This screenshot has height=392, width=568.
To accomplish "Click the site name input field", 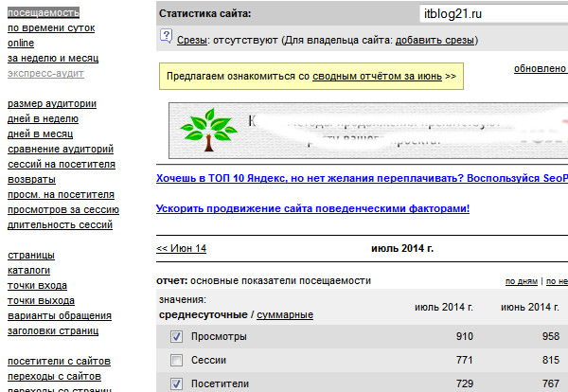I will 494,14.
